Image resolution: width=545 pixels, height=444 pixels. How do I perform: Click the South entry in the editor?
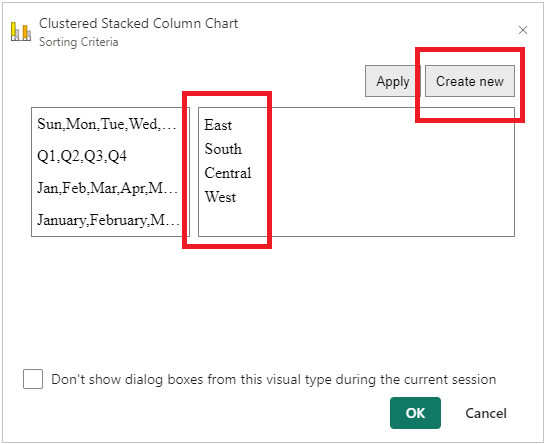point(223,149)
